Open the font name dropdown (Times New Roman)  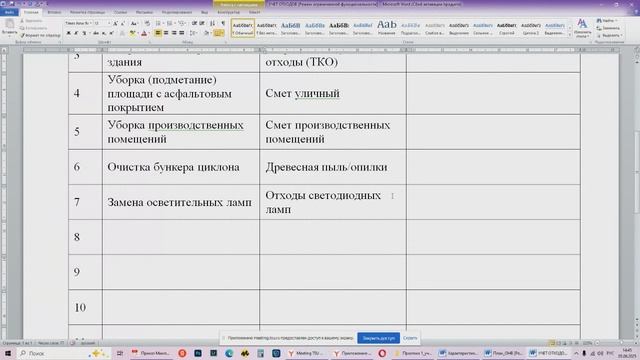click(x=90, y=24)
